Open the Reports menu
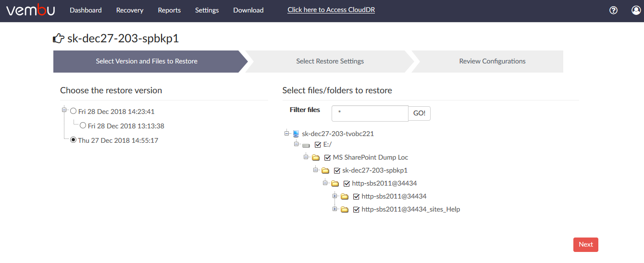644x263 pixels. click(x=169, y=10)
